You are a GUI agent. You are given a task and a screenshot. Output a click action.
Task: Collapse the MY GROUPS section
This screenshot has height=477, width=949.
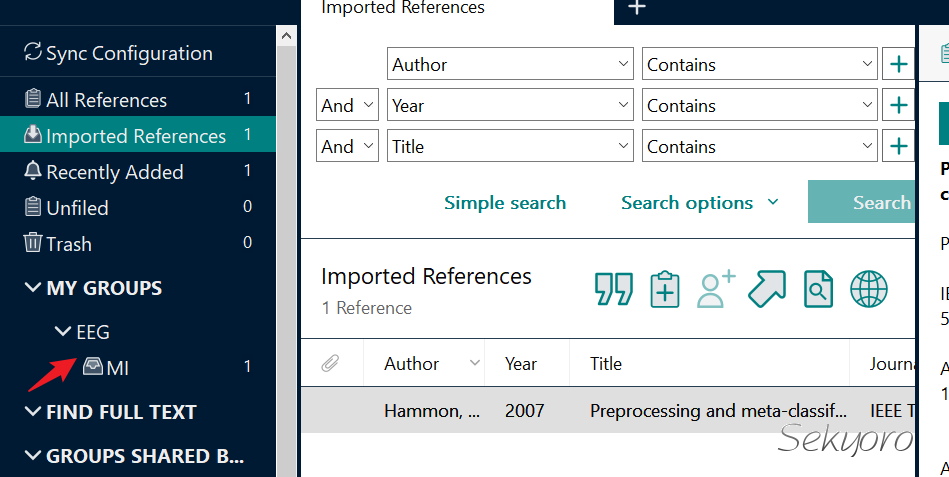(32, 288)
